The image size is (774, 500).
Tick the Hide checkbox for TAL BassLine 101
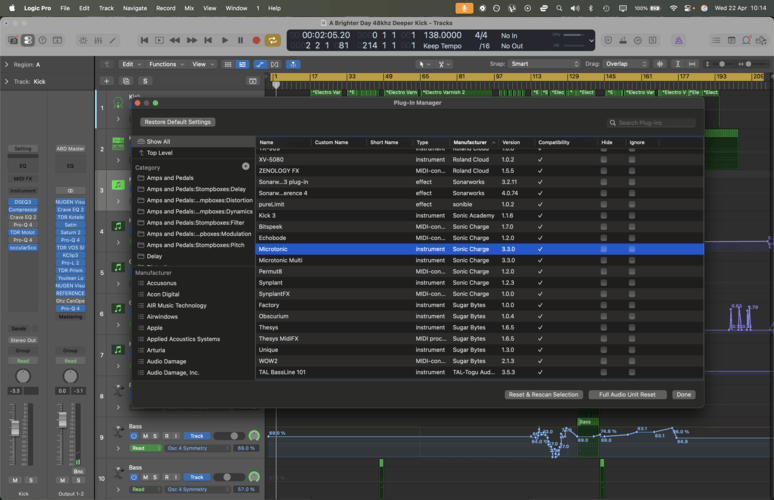pos(604,372)
